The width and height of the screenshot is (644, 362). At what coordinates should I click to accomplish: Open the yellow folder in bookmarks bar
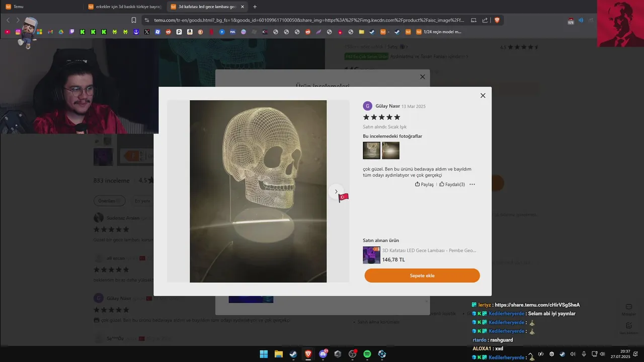point(361,32)
